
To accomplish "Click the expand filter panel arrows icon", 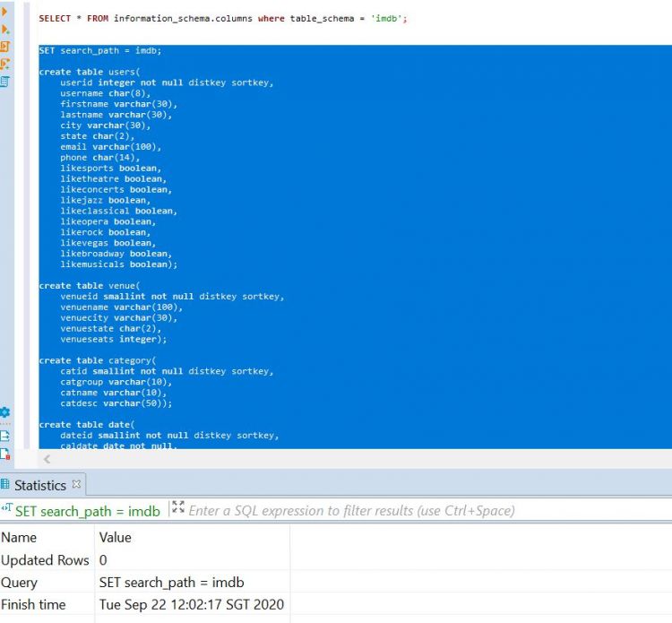I will pyautogui.click(x=177, y=507).
